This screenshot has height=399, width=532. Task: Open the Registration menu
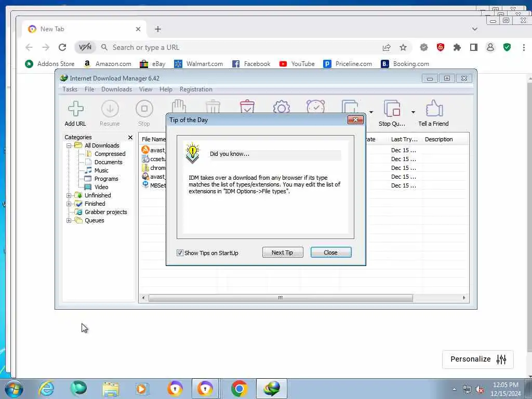coord(196,89)
